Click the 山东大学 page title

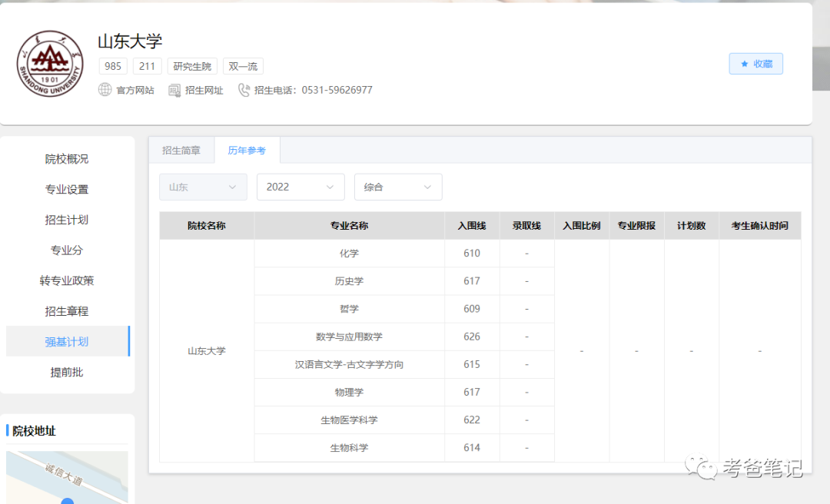130,41
